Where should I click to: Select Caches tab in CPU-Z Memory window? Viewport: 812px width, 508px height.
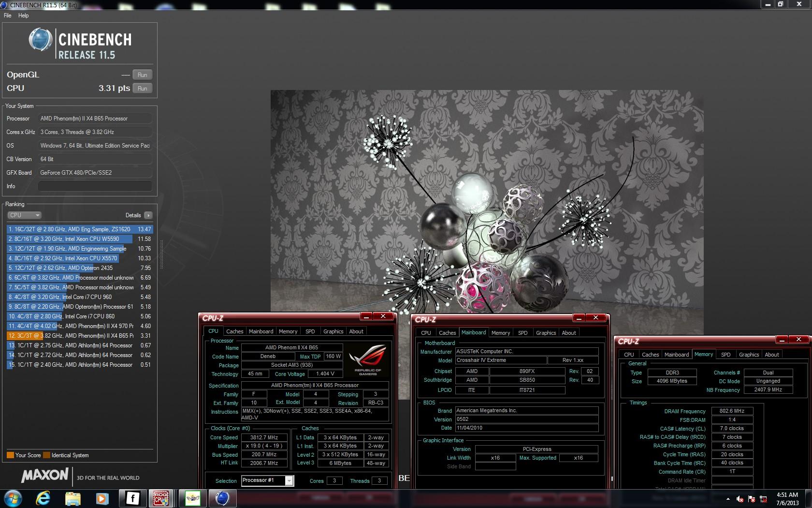point(650,355)
